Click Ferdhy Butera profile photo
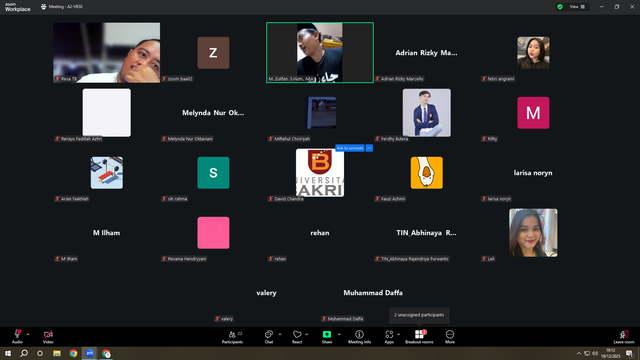The image size is (640, 360). click(427, 113)
